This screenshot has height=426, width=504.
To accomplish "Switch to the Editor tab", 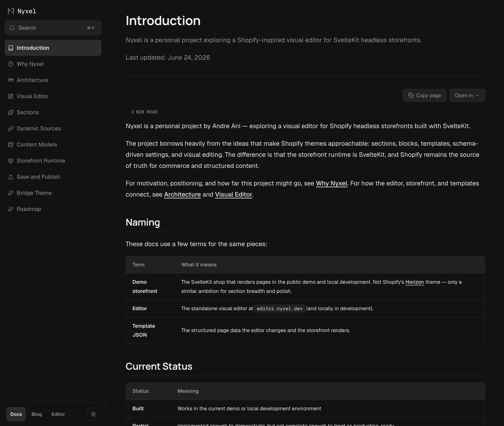I will (58, 414).
